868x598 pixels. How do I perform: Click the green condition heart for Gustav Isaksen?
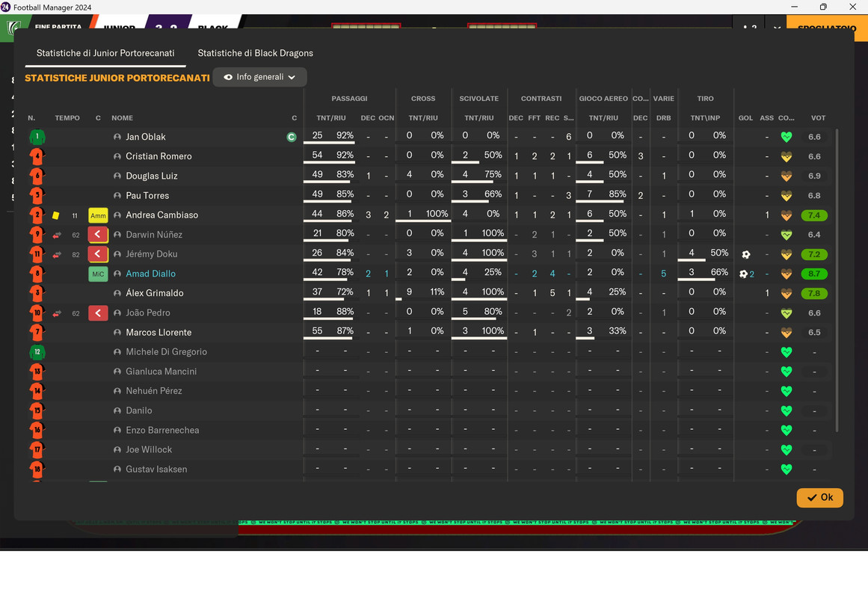(x=786, y=469)
